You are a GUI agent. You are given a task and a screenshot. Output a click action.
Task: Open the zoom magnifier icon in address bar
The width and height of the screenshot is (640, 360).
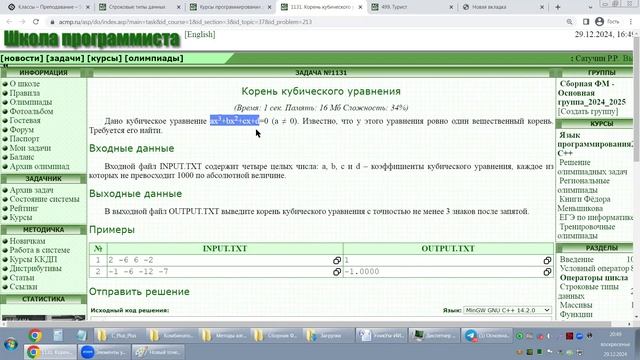coord(569,22)
